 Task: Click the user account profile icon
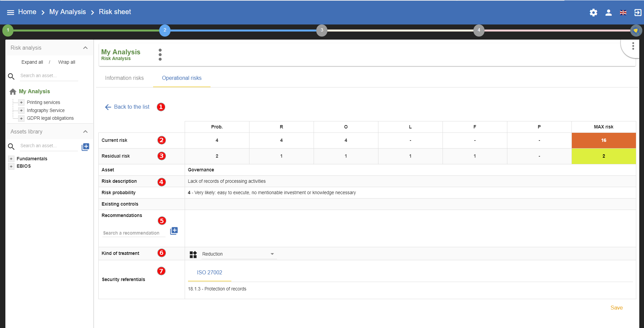[608, 13]
